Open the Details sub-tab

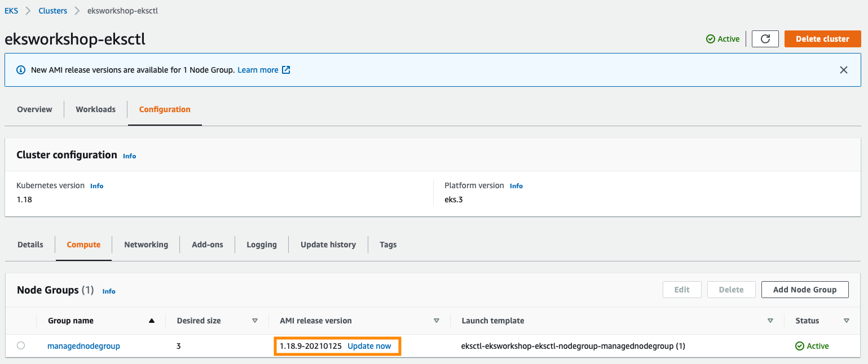30,245
